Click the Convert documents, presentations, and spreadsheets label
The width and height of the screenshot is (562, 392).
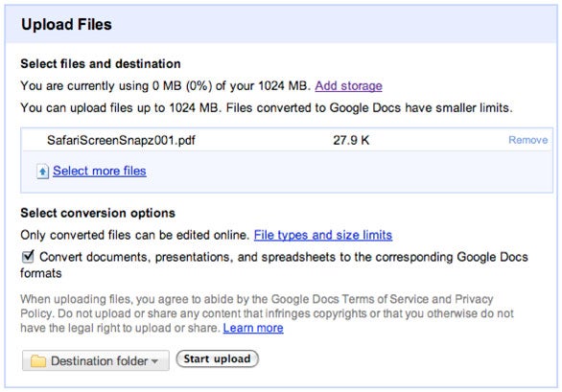point(274,265)
